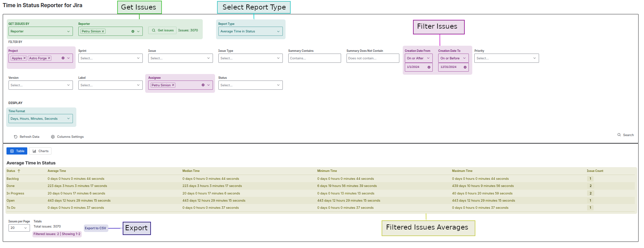Sort by Issue Count column header

click(x=595, y=171)
